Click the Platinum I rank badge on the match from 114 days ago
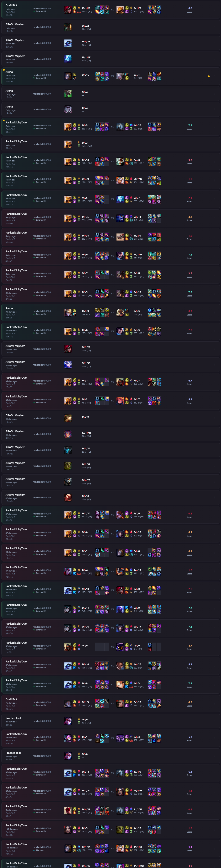This screenshot has height=868, width=221. [39, 850]
